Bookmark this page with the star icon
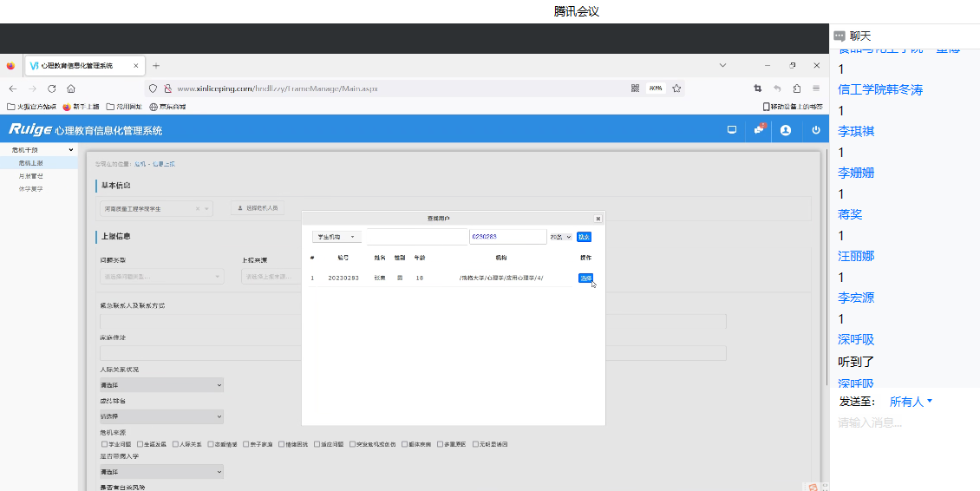Image resolution: width=980 pixels, height=491 pixels. coord(676,88)
